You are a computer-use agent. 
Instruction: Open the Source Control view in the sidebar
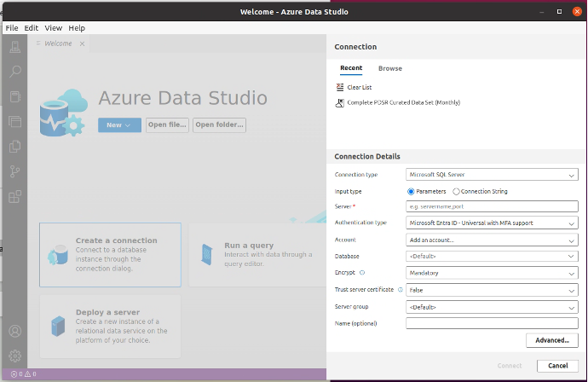point(14,171)
